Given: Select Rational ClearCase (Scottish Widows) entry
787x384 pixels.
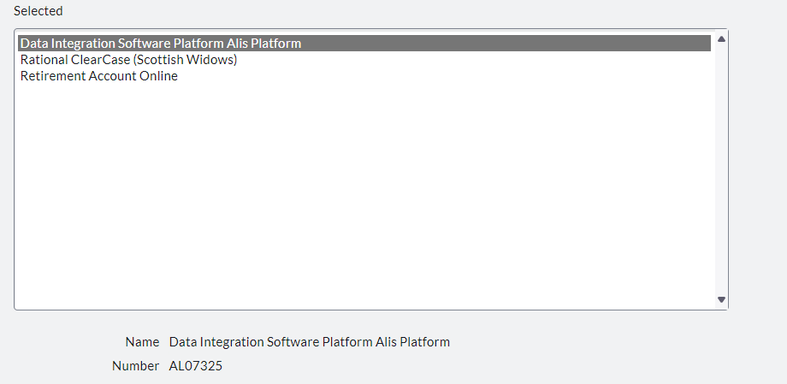Looking at the screenshot, I should pos(364,60).
